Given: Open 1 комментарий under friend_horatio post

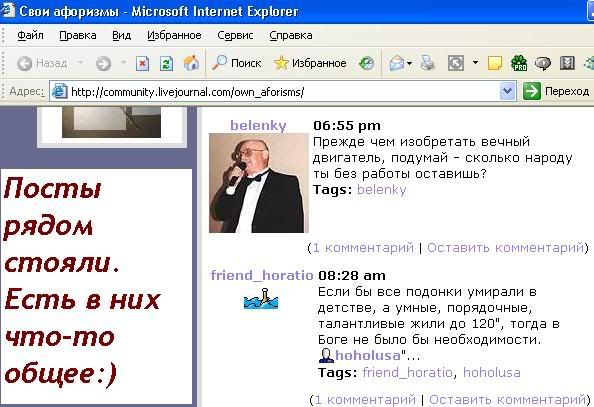Looking at the screenshot, I should (x=365, y=399).
